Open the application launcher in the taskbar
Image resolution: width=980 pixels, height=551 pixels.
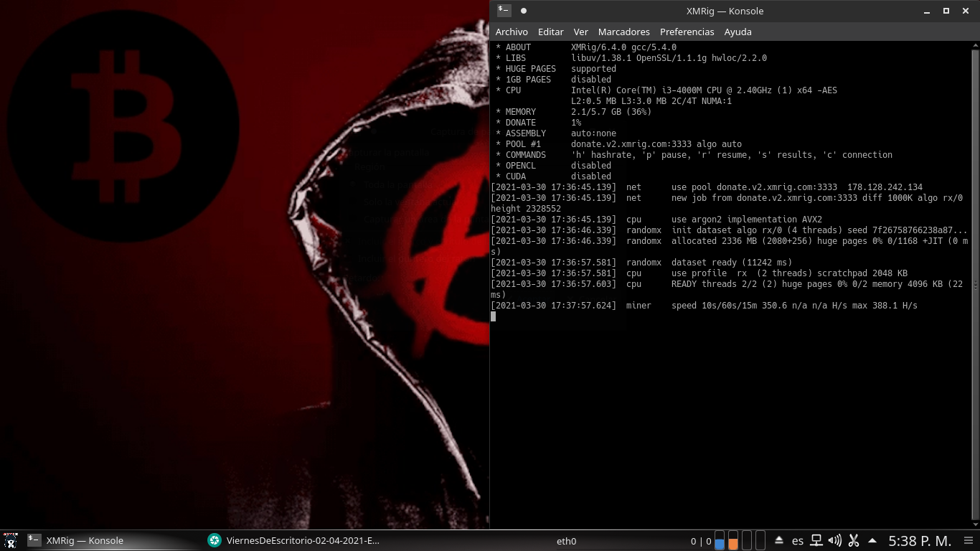tap(10, 541)
